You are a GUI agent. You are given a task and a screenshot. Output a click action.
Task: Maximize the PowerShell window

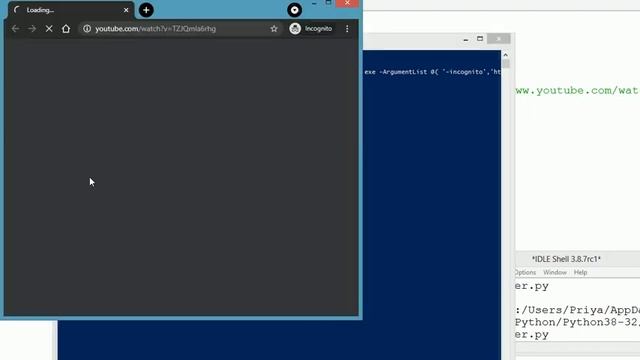pyautogui.click(x=480, y=39)
